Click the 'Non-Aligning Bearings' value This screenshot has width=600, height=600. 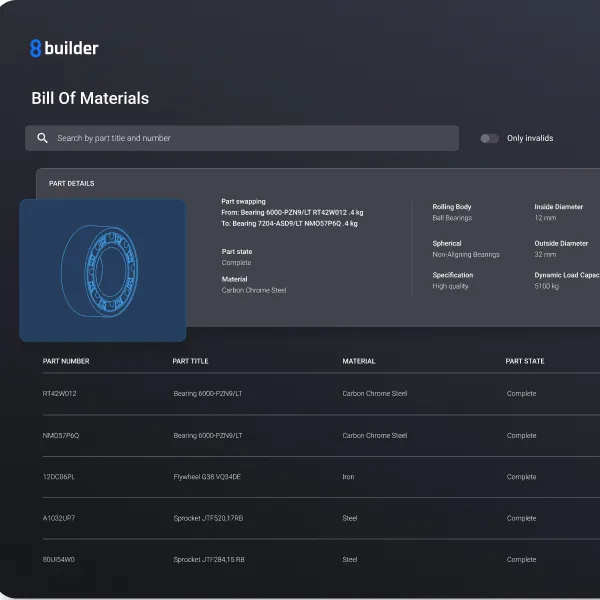(466, 254)
